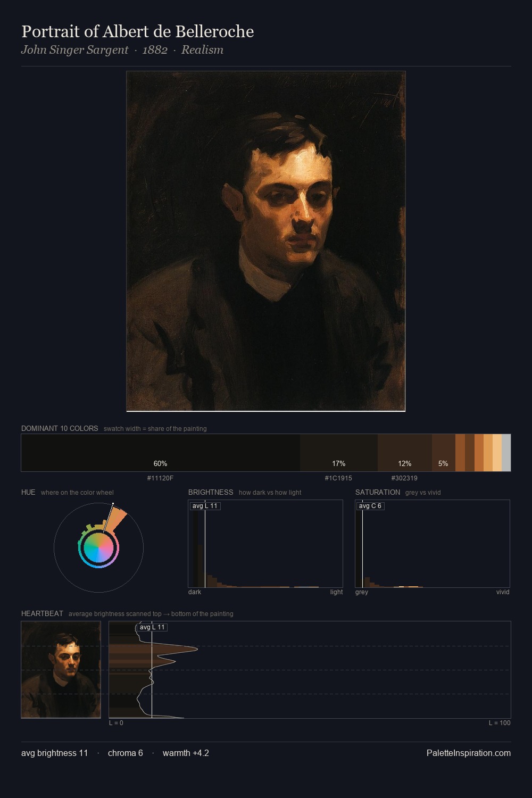Click the 'warmth +4.2' footer stat

[186, 753]
